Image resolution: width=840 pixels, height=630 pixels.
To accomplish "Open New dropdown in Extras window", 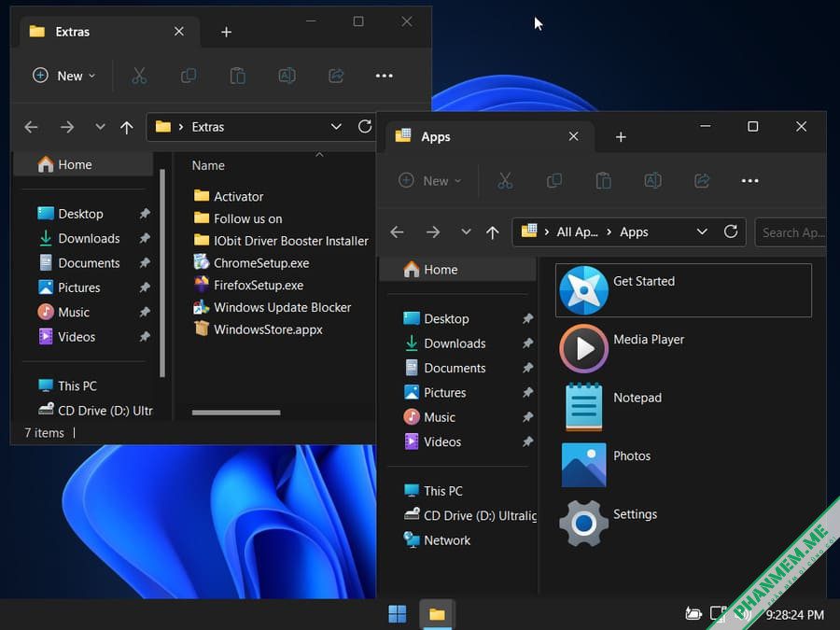I will [64, 77].
